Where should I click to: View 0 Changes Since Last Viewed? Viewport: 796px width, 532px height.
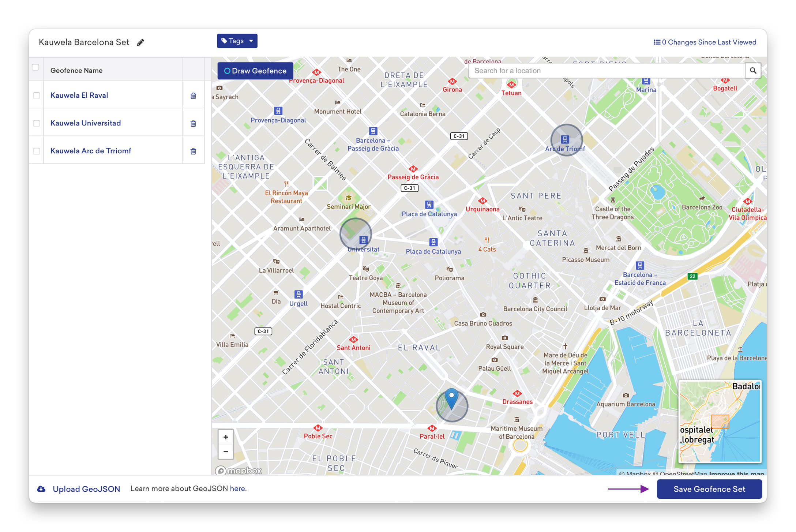pos(705,42)
